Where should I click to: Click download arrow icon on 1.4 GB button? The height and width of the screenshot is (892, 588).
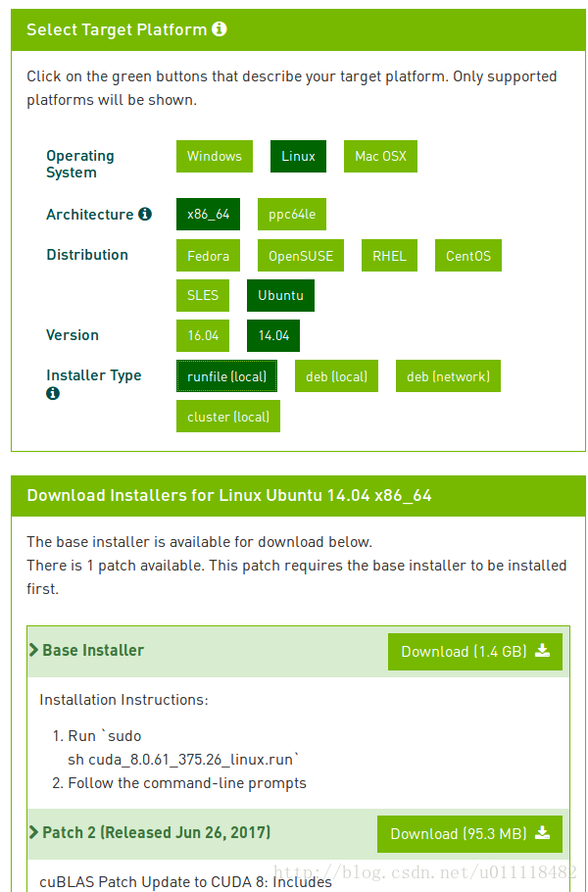point(543,651)
